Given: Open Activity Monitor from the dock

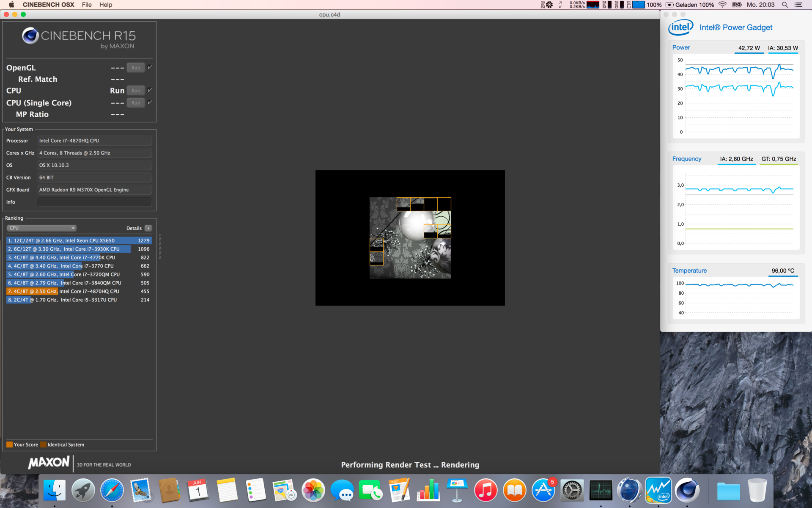Looking at the screenshot, I should 601,491.
